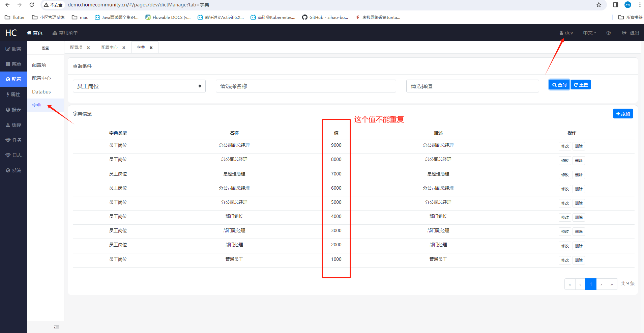Viewport: 644px width, 333px height.
Task: Click 删除 for 普通员工 row
Action: click(x=579, y=260)
